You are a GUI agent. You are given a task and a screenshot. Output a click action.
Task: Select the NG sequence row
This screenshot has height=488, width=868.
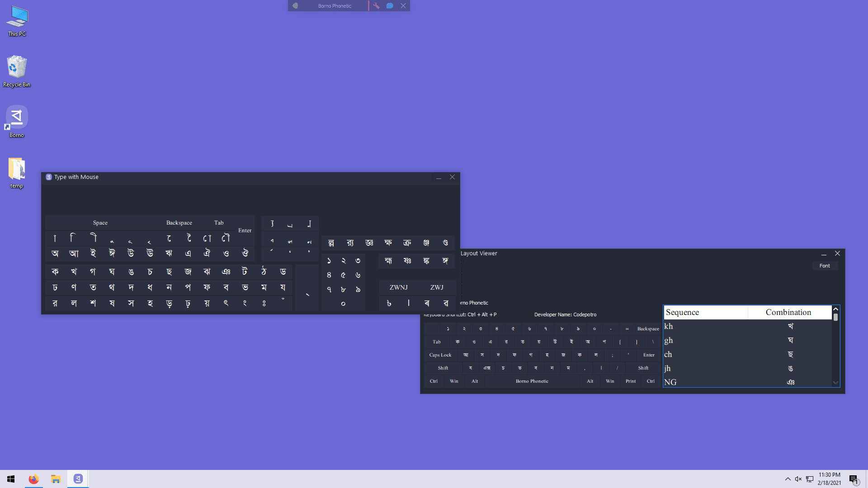click(748, 382)
